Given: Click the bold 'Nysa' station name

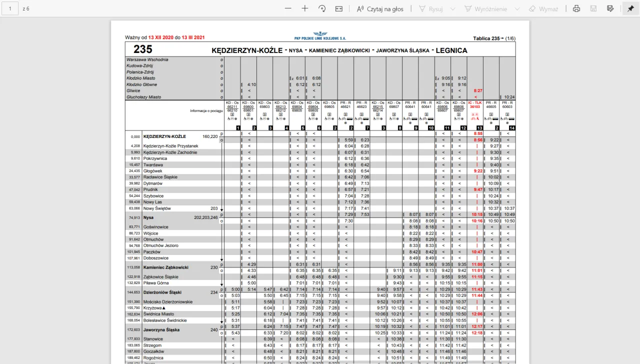Looking at the screenshot, I should 148,217.
